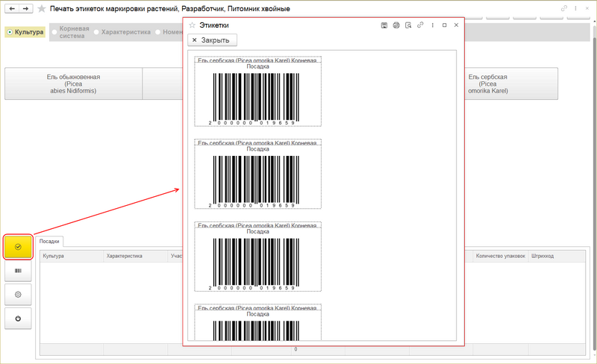Screen dimensions: 597x364
Task: Maximize the Этикетки dialog
Action: click(x=444, y=25)
